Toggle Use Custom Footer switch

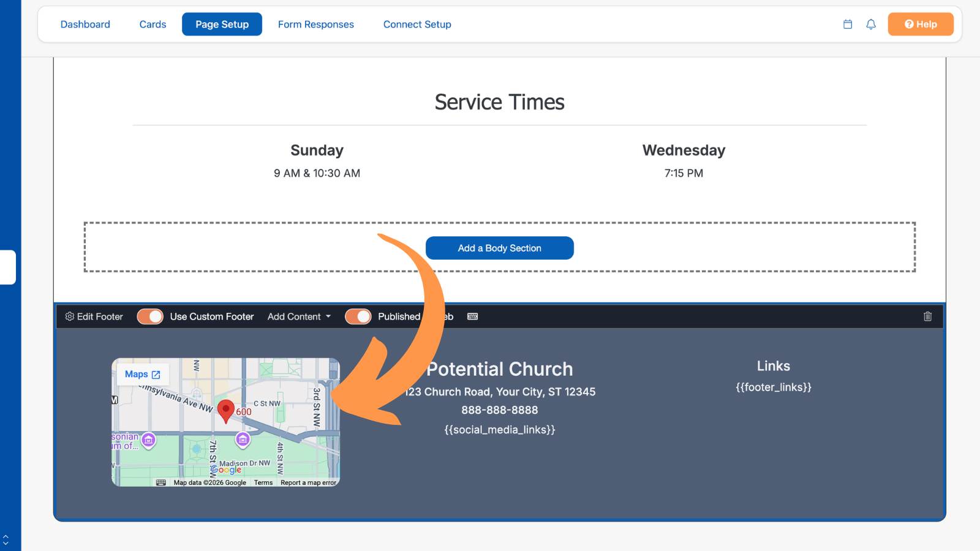[150, 317]
